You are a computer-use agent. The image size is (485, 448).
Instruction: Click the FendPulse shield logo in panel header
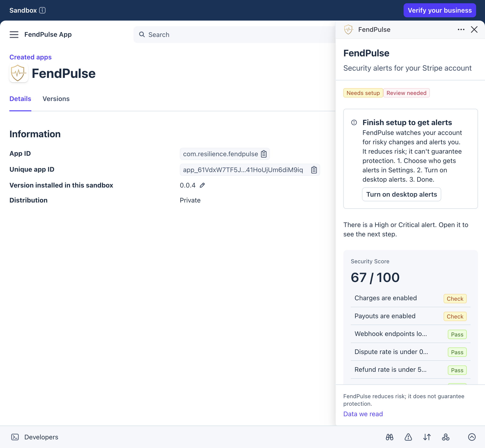[348, 29]
